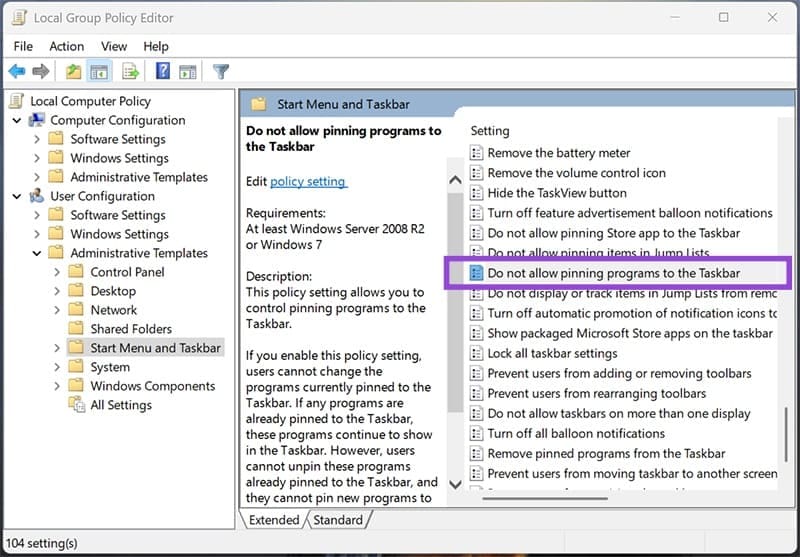Expand the Windows Components tree node
Image resolution: width=800 pixels, height=557 pixels.
(56, 386)
